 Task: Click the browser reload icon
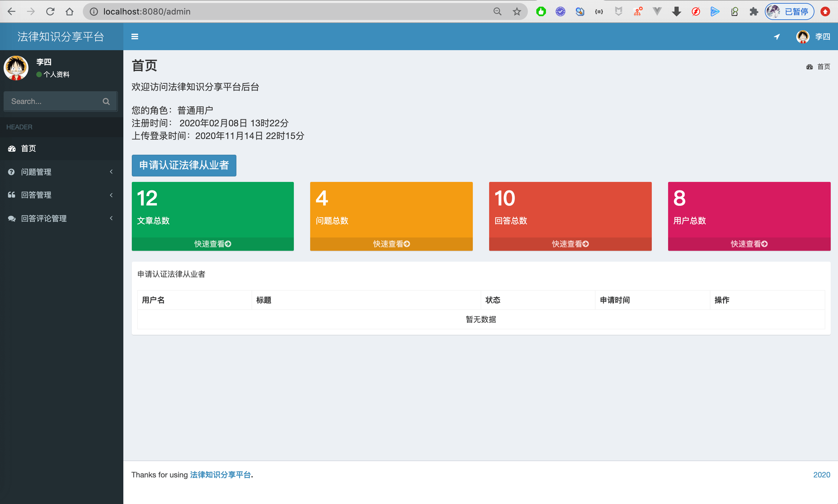pyautogui.click(x=50, y=11)
